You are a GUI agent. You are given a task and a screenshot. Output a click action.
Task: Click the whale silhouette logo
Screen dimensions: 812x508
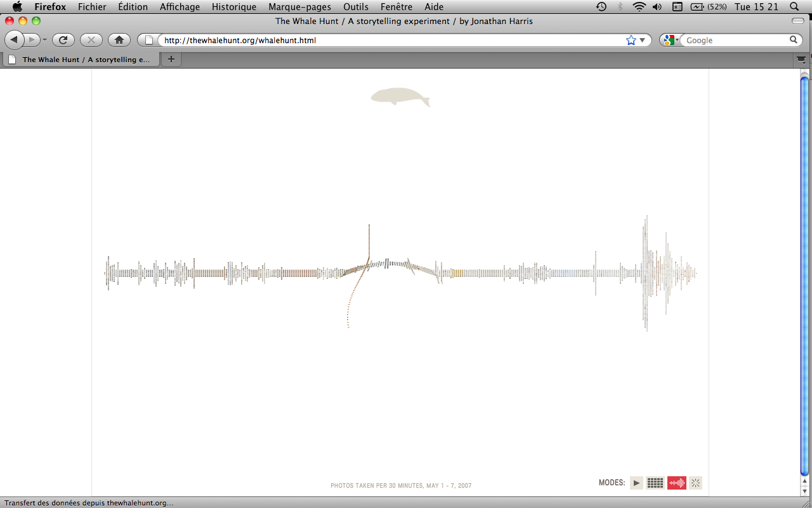[400, 97]
